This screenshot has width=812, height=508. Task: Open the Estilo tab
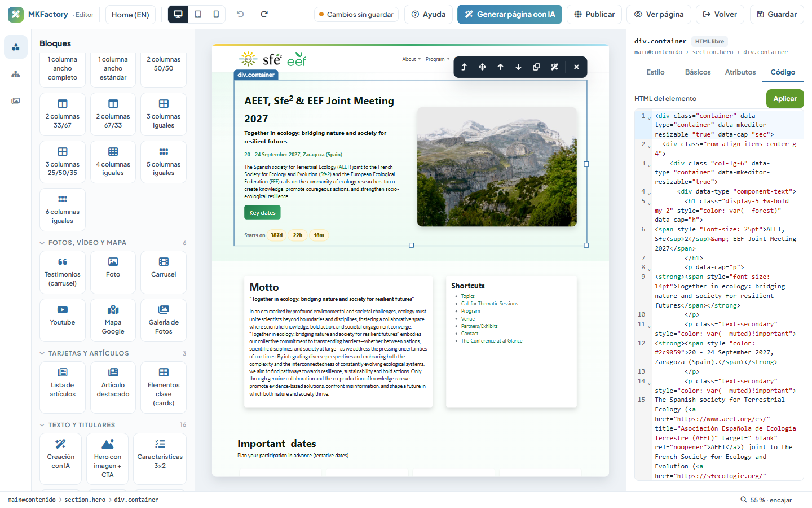click(655, 72)
